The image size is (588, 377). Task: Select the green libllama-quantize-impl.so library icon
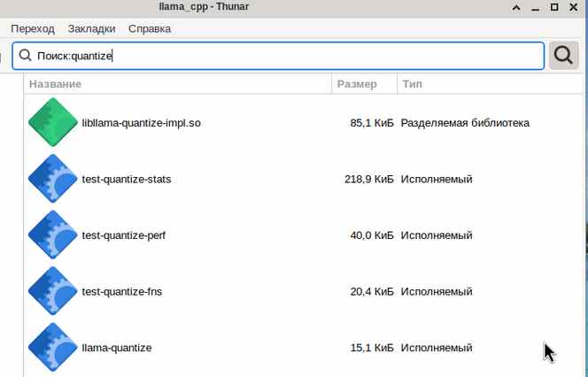(x=53, y=122)
